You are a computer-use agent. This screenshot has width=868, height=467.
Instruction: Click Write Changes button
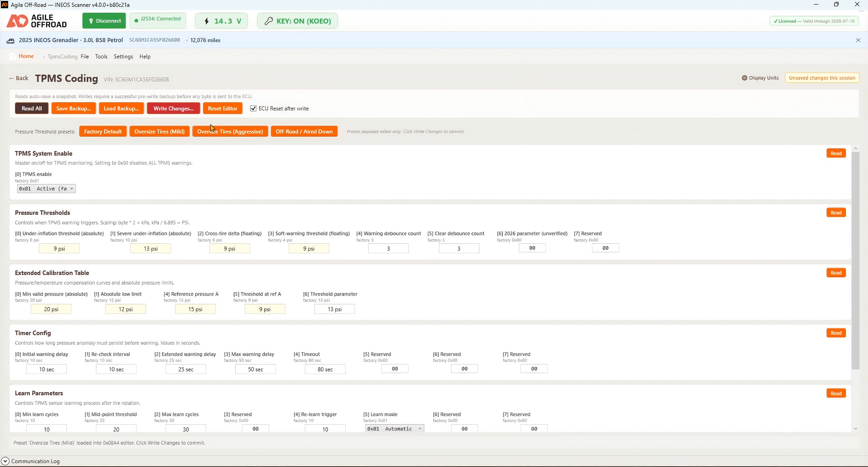173,108
